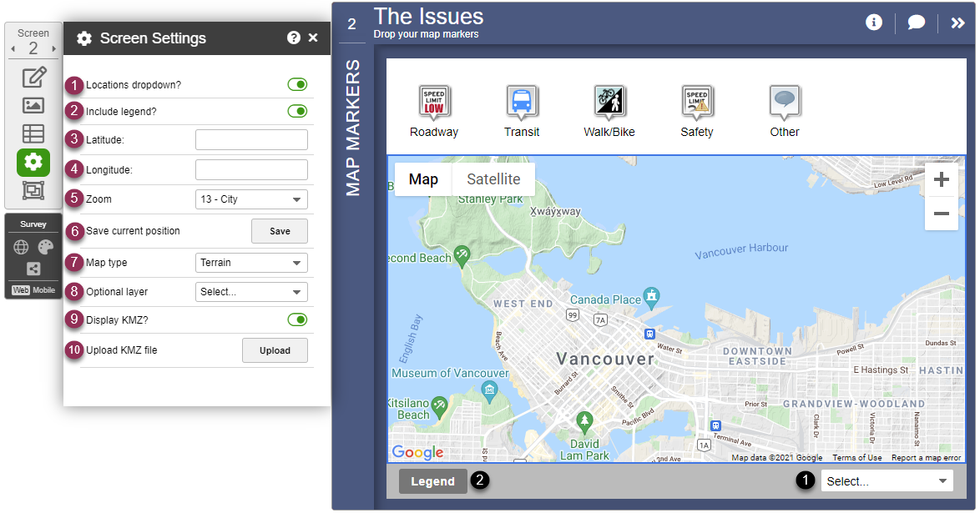Open the Survey share icon
980x513 pixels.
pos(33,269)
